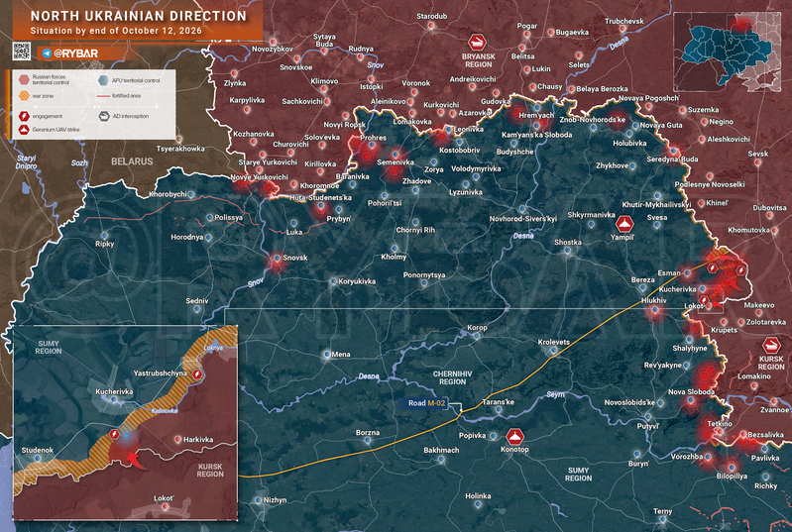
Task: Click the Studenok marker dot in the inset
Action: click(x=38, y=459)
